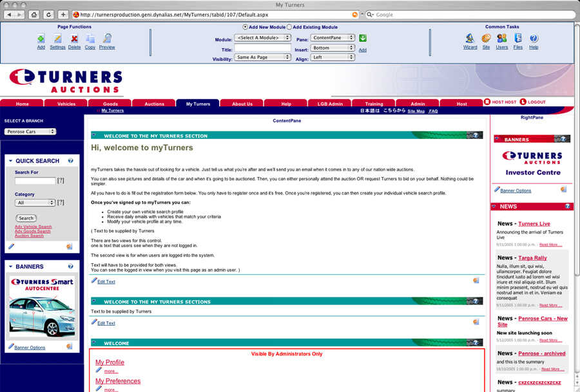Click the Search For text field

pyautogui.click(x=35, y=181)
